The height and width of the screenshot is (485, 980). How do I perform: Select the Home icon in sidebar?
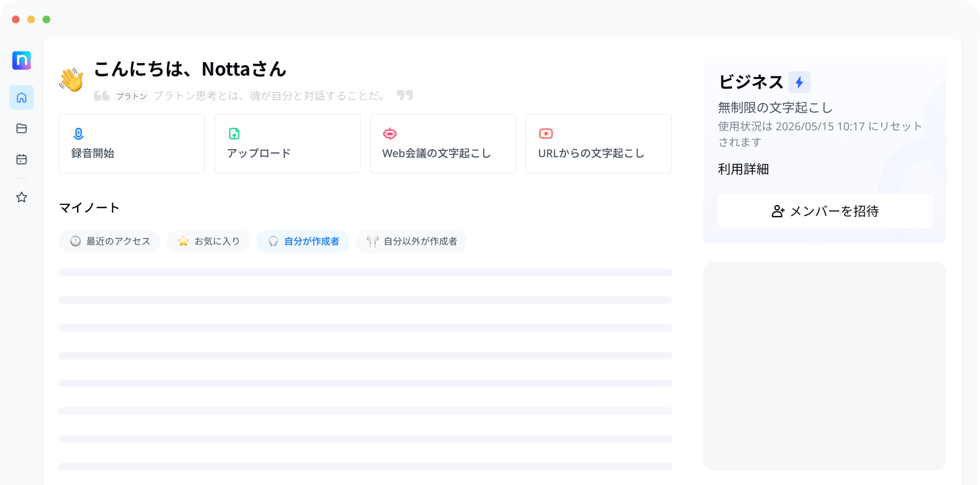(x=21, y=98)
